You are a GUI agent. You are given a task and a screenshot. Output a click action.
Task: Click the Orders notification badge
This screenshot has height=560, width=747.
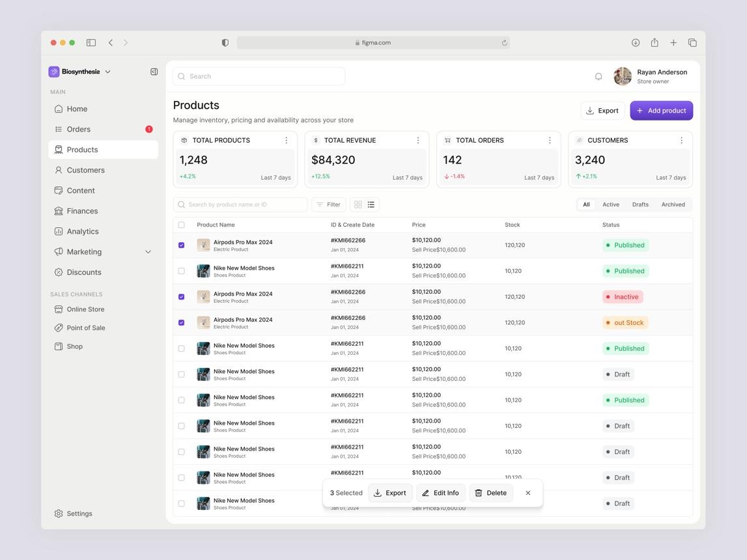pyautogui.click(x=148, y=129)
